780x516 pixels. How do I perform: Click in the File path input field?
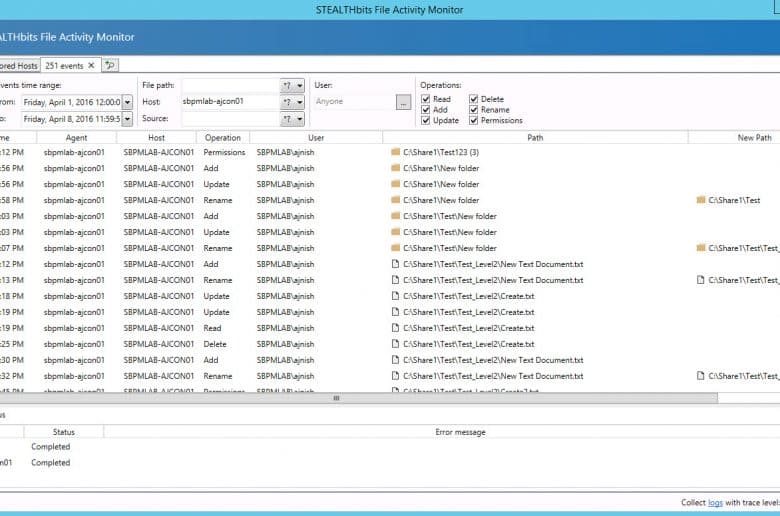pyautogui.click(x=230, y=86)
